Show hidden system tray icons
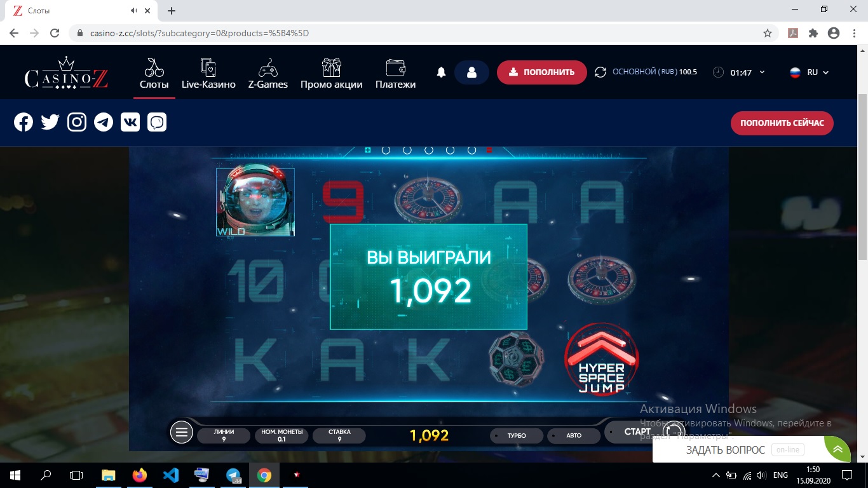 716,475
